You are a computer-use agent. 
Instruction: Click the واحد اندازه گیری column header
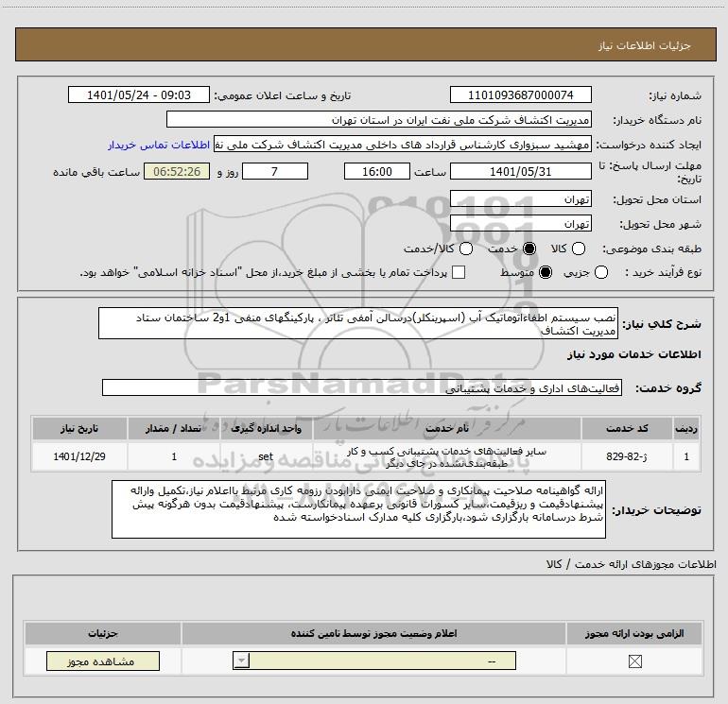266,428
